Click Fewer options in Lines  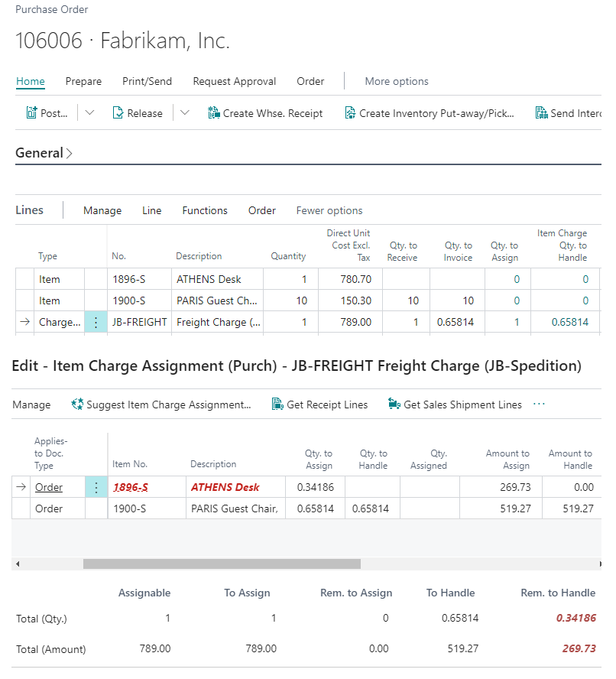tap(329, 210)
